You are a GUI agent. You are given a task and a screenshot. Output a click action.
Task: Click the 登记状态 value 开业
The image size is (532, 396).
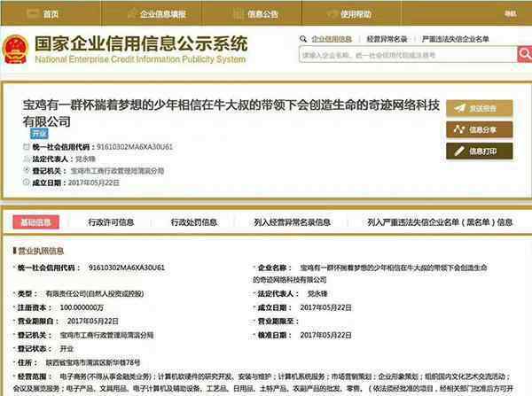point(66,348)
